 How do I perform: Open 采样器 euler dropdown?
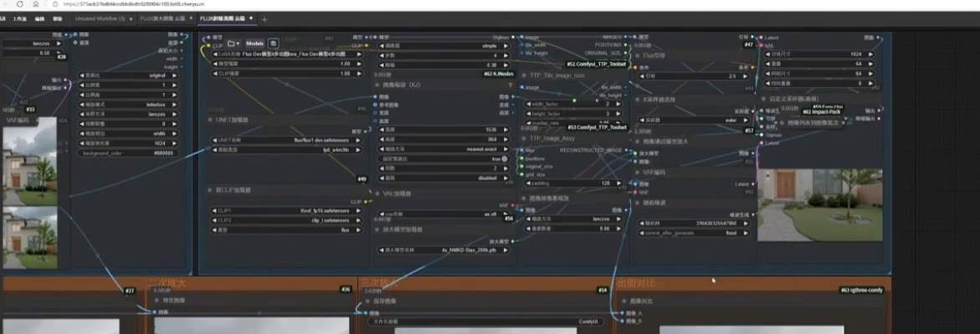693,120
